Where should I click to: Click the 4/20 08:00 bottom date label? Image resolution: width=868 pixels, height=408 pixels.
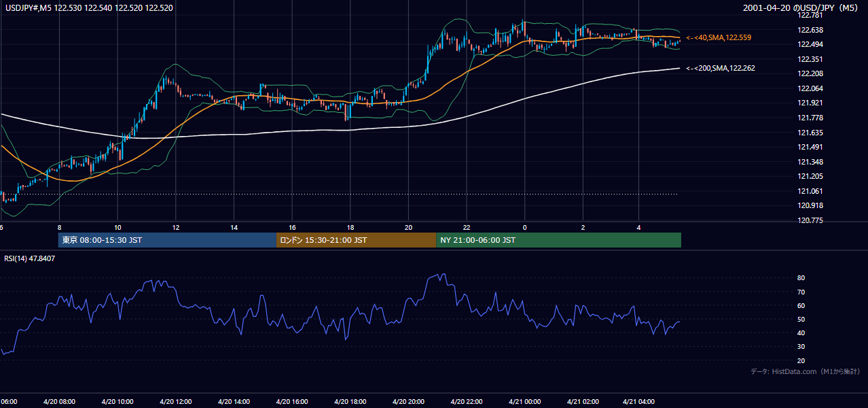coord(60,402)
